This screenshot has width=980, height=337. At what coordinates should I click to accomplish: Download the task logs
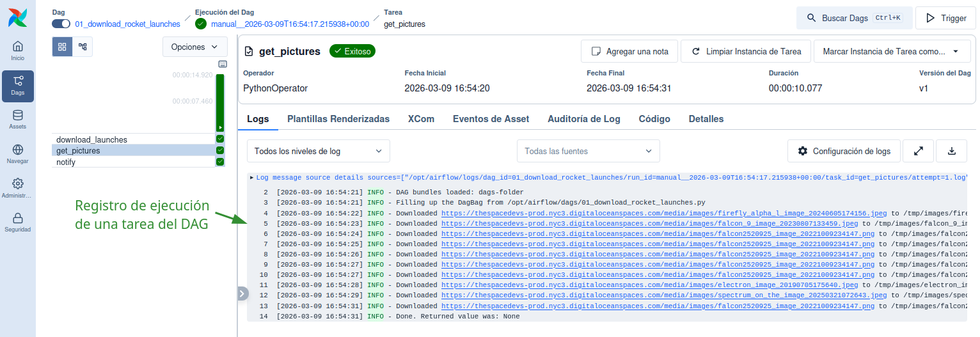951,151
